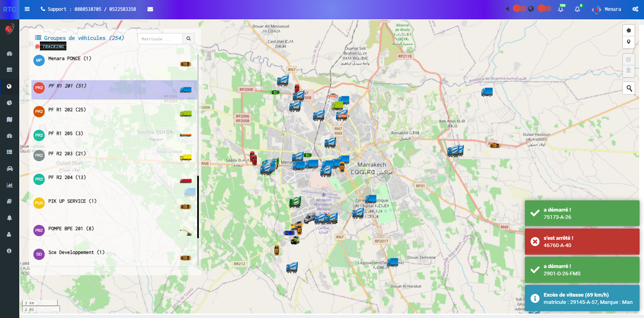Click the trash delete-layers tool on map
The image size is (644, 318).
(629, 71)
